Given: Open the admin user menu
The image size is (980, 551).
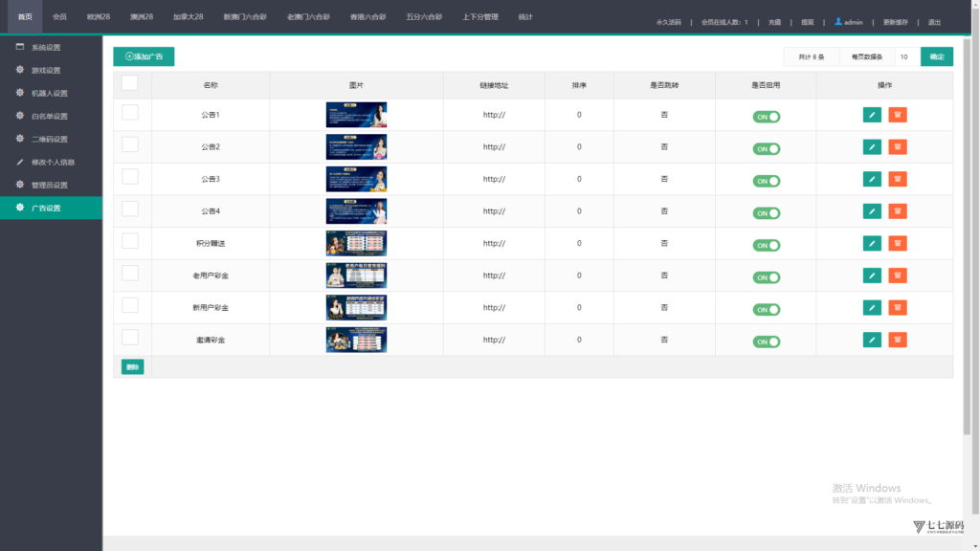Looking at the screenshot, I should click(849, 21).
